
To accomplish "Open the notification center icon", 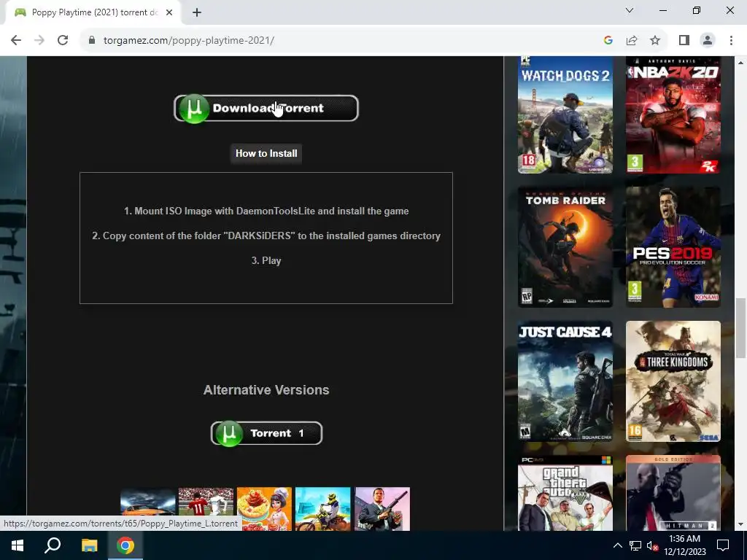I will [723, 545].
